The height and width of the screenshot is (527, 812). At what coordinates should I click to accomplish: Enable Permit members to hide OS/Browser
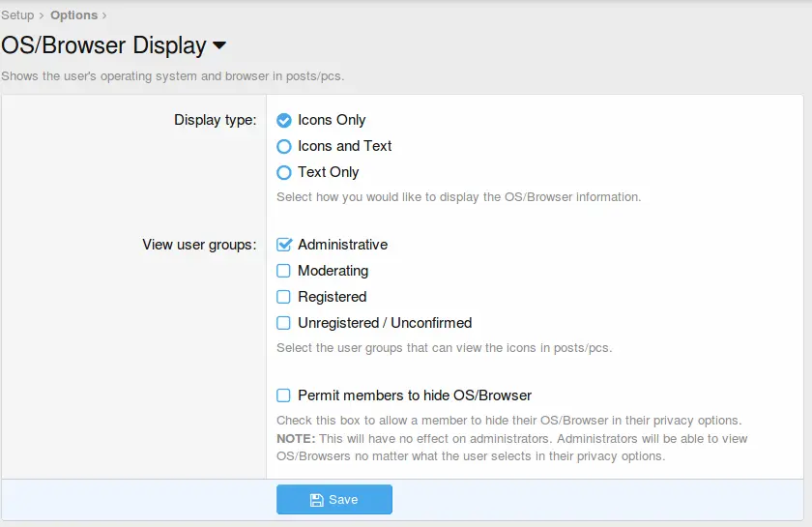[284, 395]
